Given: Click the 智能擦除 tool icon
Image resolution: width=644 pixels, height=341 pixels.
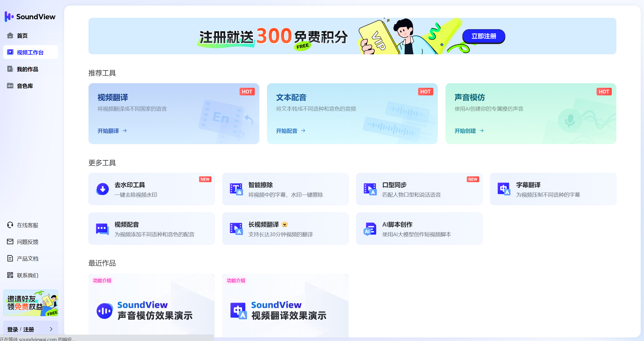Looking at the screenshot, I should [x=236, y=189].
